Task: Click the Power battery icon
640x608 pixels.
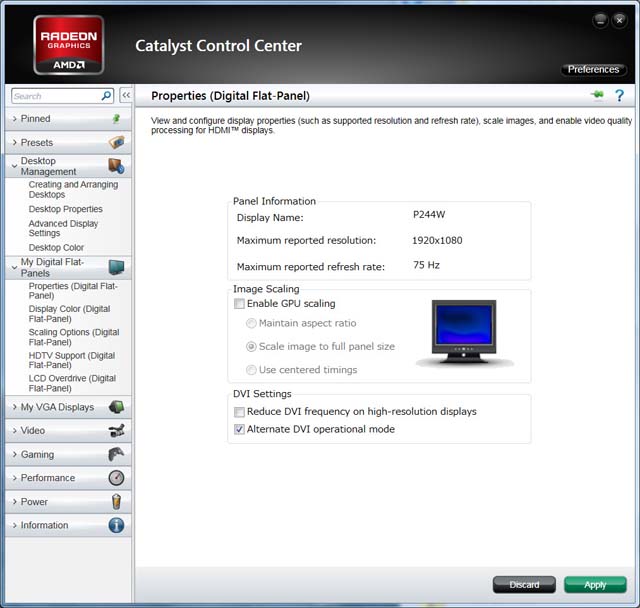Action: click(116, 501)
